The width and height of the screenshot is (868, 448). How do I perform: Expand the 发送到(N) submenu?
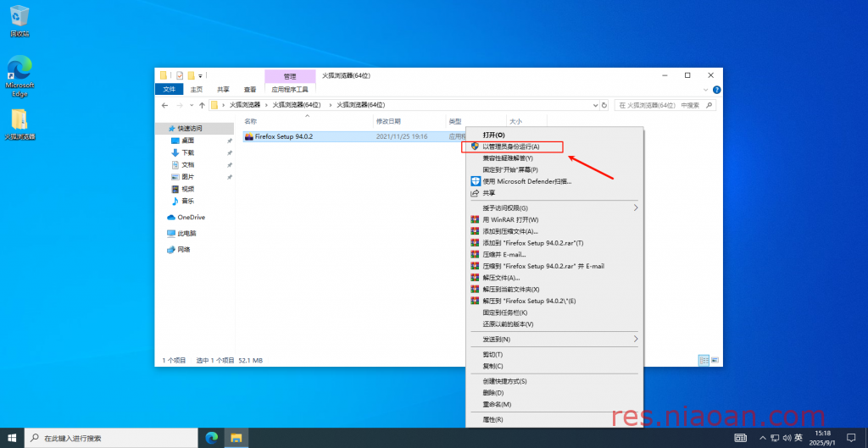coord(554,339)
